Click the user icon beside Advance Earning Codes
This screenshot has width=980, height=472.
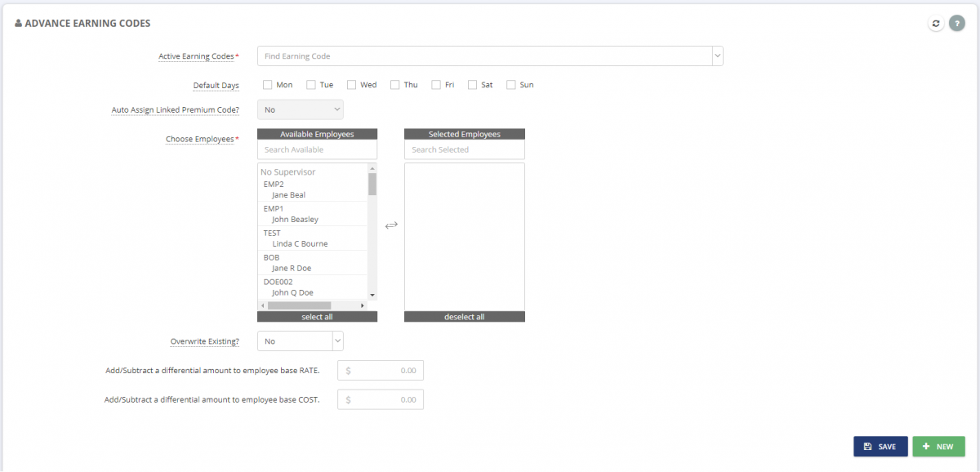tap(19, 24)
